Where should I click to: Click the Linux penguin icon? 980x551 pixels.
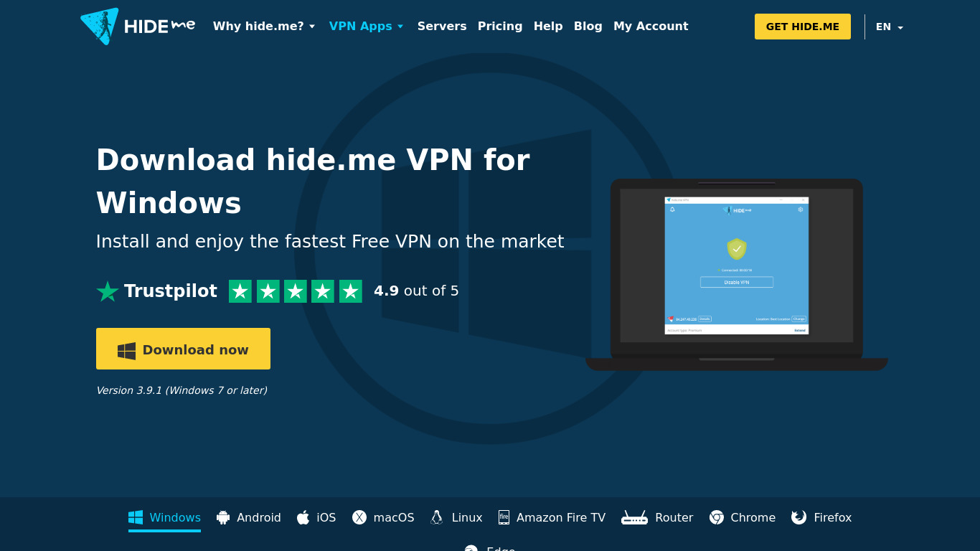(436, 517)
